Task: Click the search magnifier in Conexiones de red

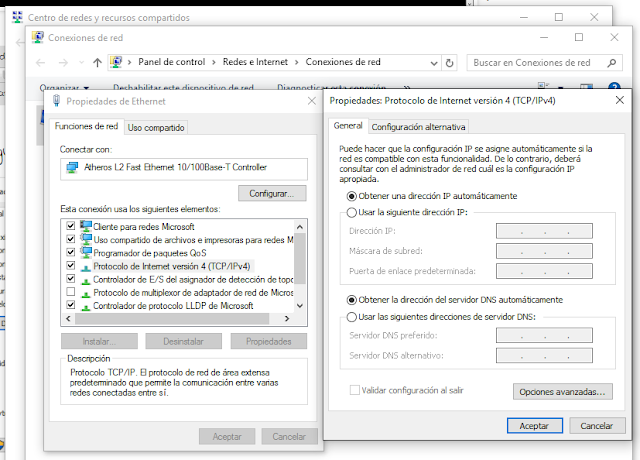Action: (x=611, y=63)
